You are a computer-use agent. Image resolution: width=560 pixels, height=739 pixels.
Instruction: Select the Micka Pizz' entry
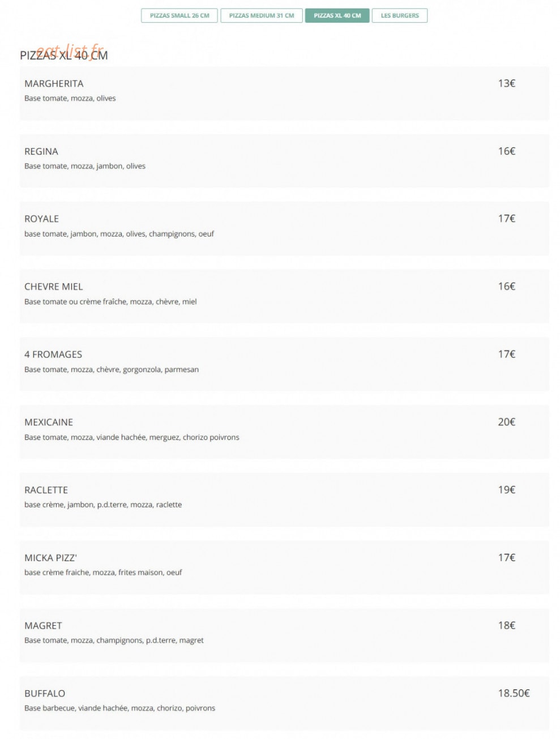(284, 567)
